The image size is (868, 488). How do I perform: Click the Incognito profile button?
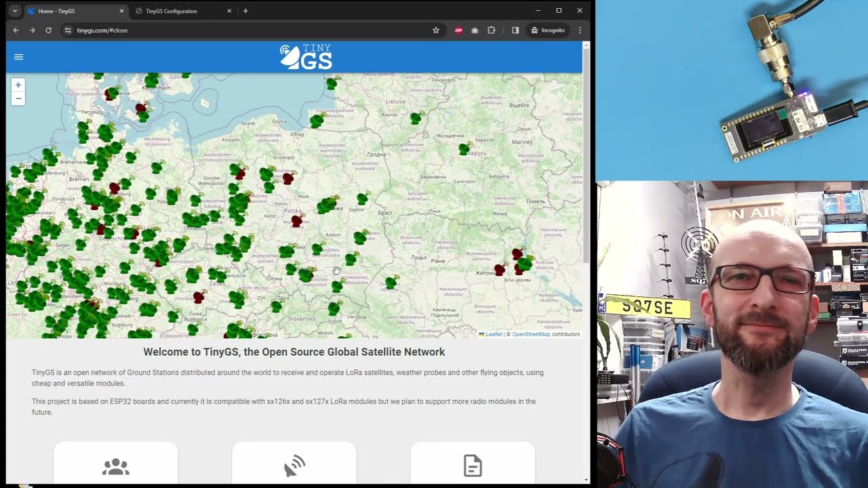pyautogui.click(x=548, y=30)
